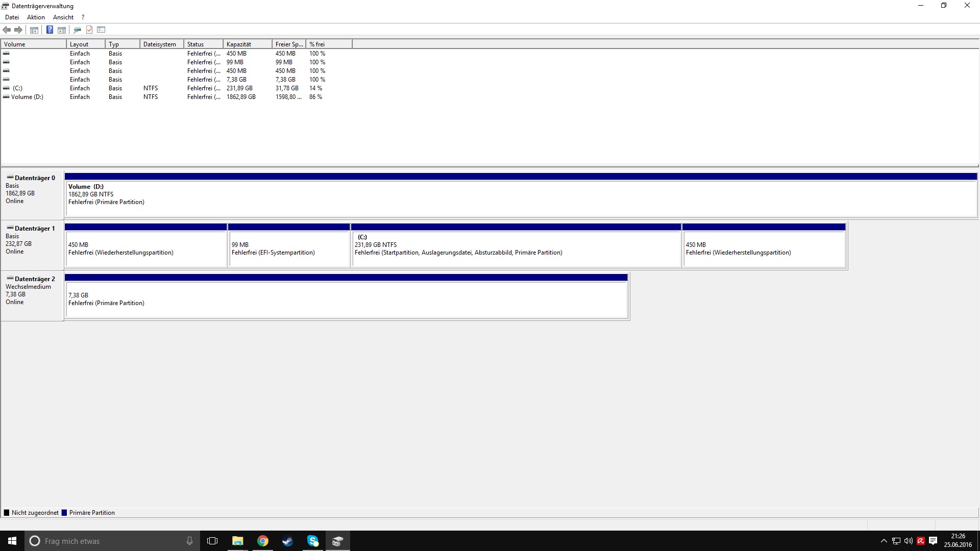Image resolution: width=980 pixels, height=551 pixels.
Task: Click the Forward arrow toolbar icon
Action: point(18,30)
